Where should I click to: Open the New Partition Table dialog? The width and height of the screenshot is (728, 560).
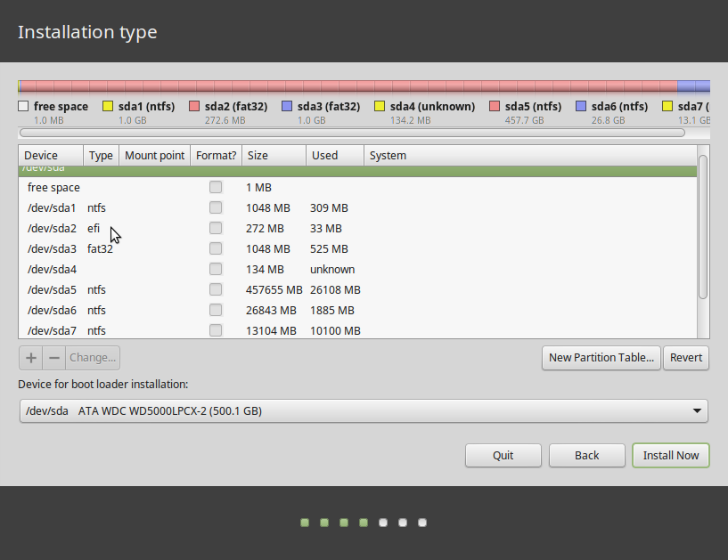coord(601,357)
